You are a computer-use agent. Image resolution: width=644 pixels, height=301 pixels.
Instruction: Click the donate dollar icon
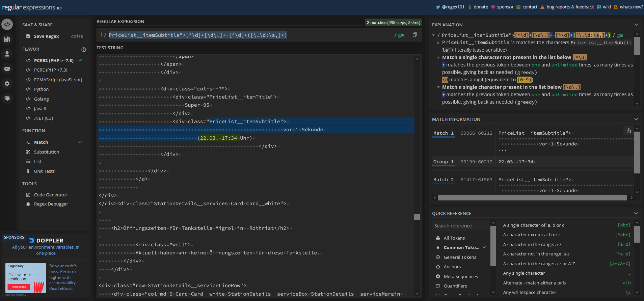470,7
